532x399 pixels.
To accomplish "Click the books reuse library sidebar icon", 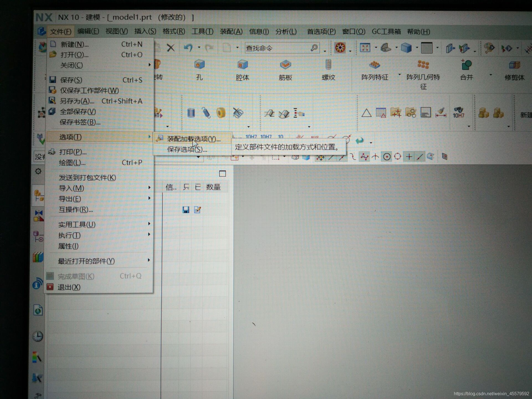I will coord(38,257).
